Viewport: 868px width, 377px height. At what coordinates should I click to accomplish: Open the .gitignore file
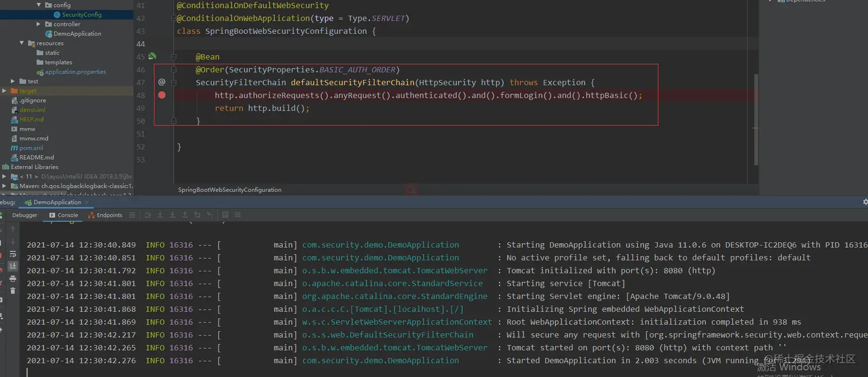coord(28,101)
